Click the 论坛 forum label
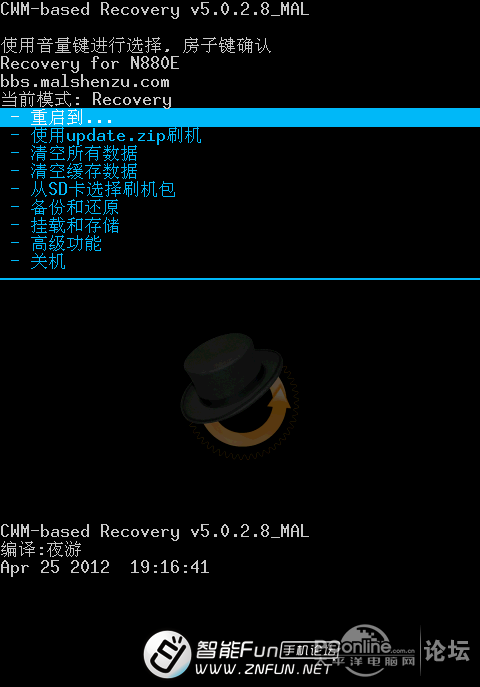This screenshot has height=687, width=480. (447, 650)
